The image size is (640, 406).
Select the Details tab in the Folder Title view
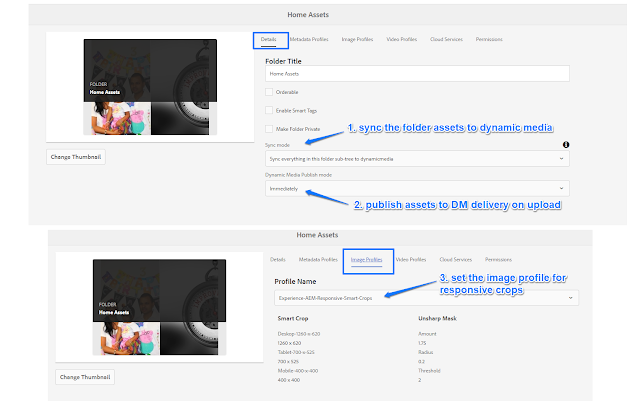point(269,39)
